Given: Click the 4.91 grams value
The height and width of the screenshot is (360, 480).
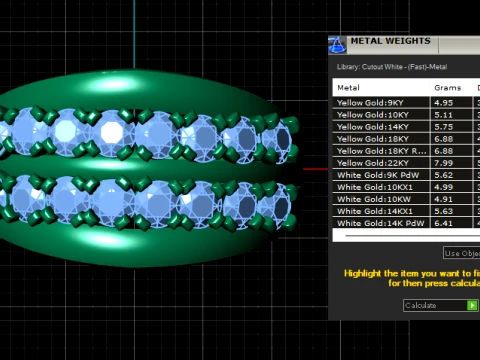Looking at the screenshot, I should click(x=444, y=199).
